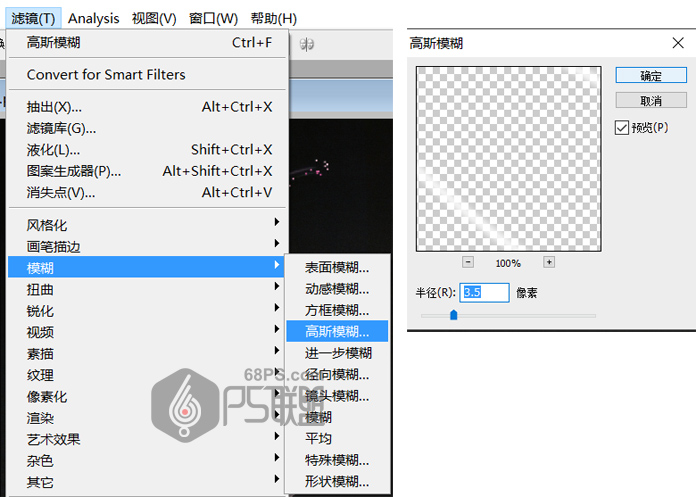Select 消失点(V)... menu item
The height and width of the screenshot is (497, 696).
coord(148,193)
